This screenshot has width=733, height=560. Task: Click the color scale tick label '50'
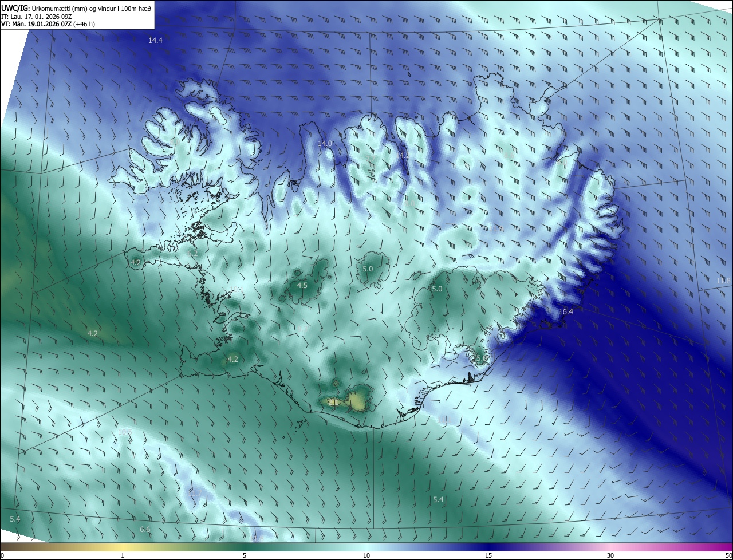coord(728,555)
